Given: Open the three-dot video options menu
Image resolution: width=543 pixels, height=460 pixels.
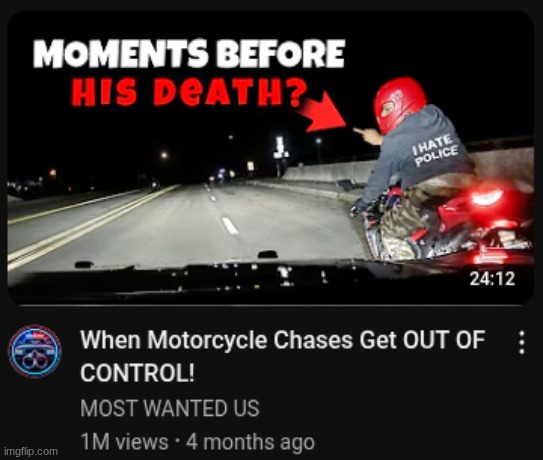Looking at the screenshot, I should (x=522, y=343).
